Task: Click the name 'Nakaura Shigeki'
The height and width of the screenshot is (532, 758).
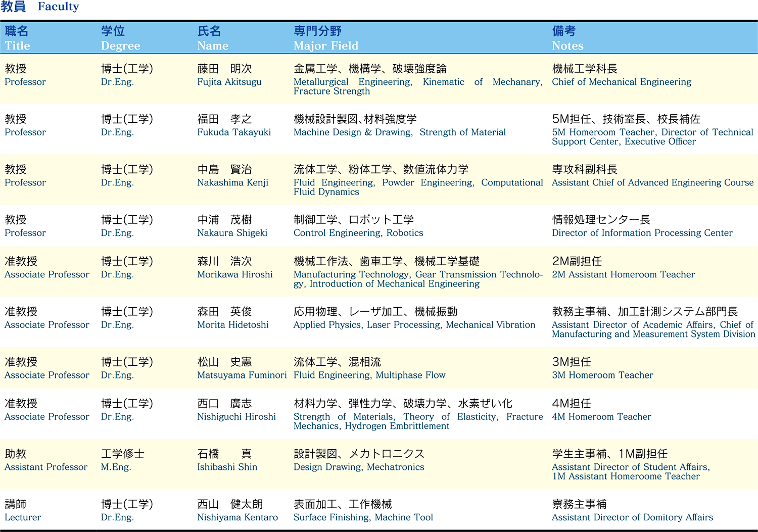Action: coord(232,233)
